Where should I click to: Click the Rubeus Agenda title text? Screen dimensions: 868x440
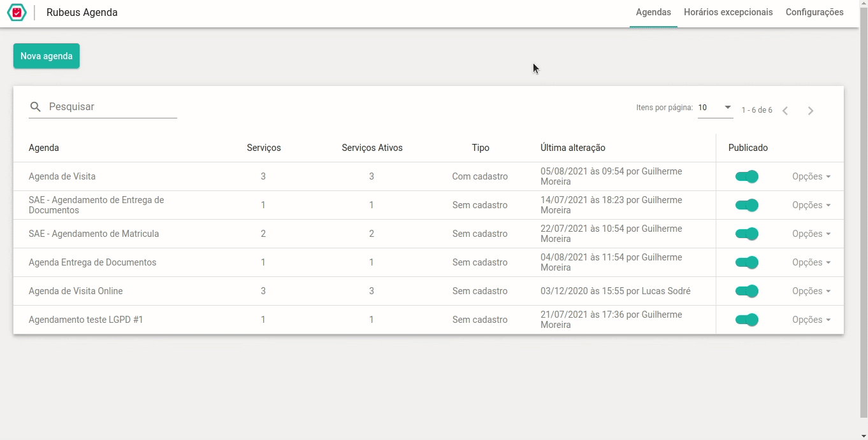tap(82, 12)
